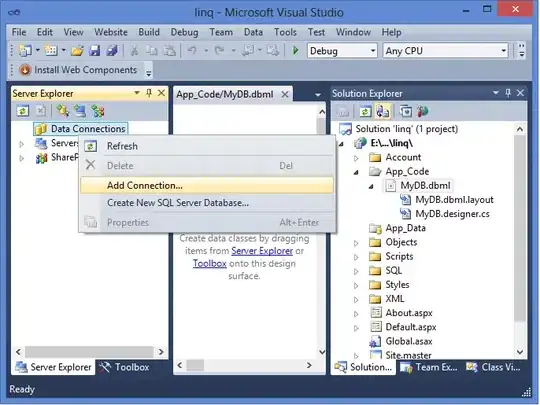The image size is (540, 405).
Task: Click SharePoint connection icon in Server Explorer toolbar
Action: (x=98, y=111)
